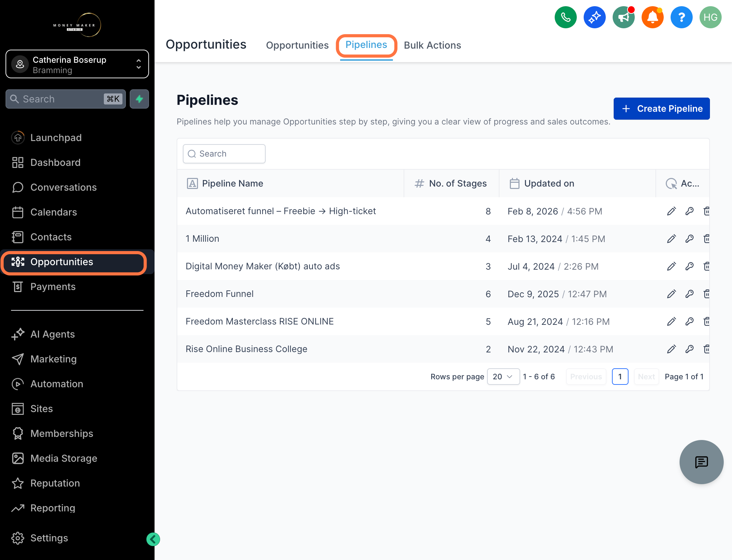Screen dimensions: 732x560
Task: Click key icon for Freedom Masterclass RISE ONLINE
Action: (x=689, y=321)
